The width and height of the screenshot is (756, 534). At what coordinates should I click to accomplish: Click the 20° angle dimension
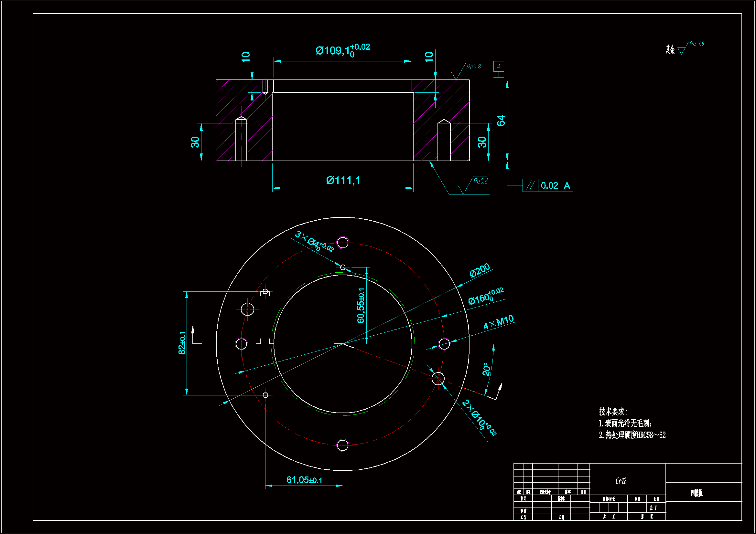486,369
